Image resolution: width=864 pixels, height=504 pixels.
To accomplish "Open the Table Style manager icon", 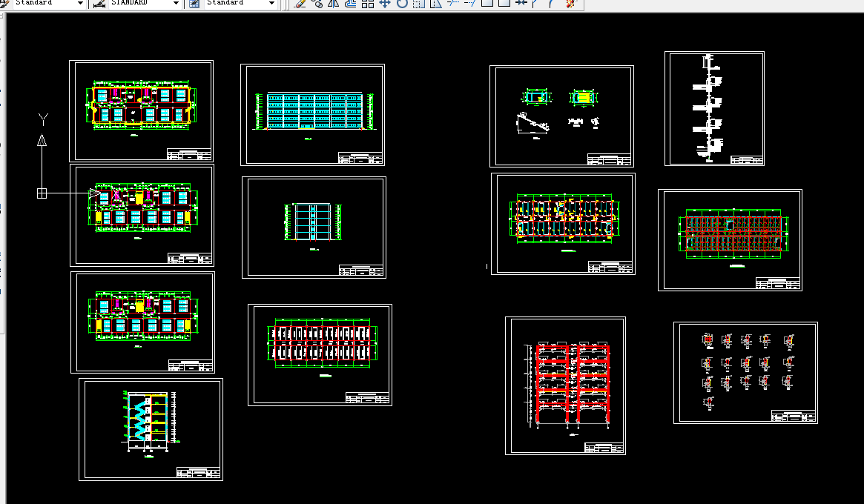I will [x=194, y=3].
